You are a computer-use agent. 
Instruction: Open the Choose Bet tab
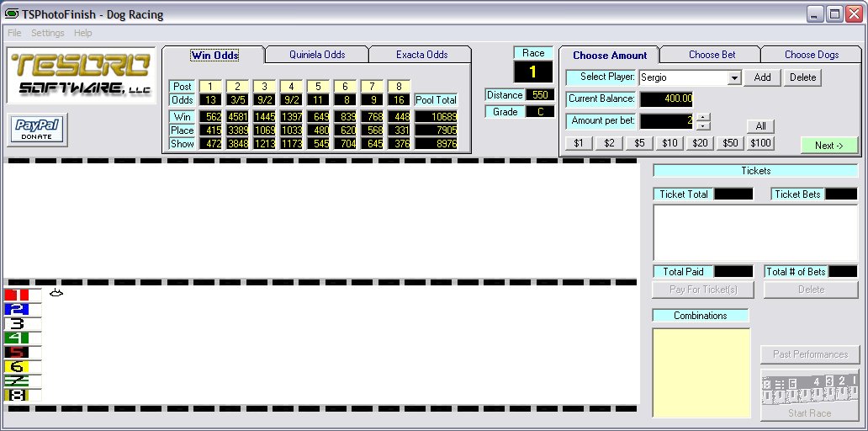tap(712, 55)
